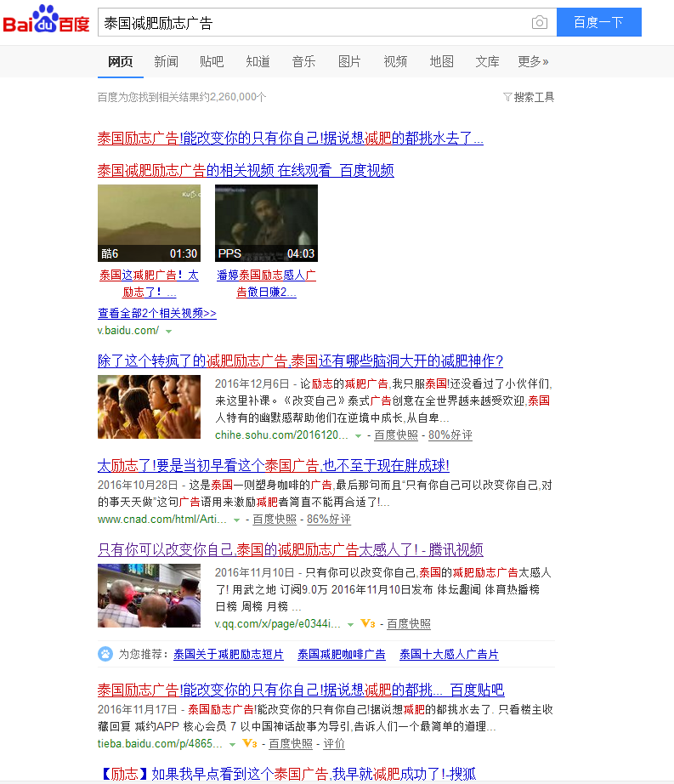Viewport: 674px width, 784px height.
Task: Switch to the 音乐 tab
Action: pyautogui.click(x=303, y=62)
